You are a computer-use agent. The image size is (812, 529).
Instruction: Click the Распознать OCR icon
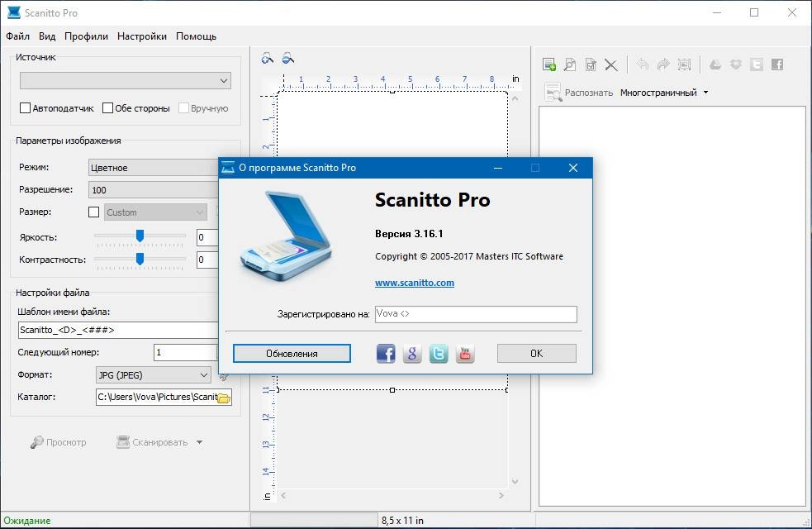tap(553, 93)
